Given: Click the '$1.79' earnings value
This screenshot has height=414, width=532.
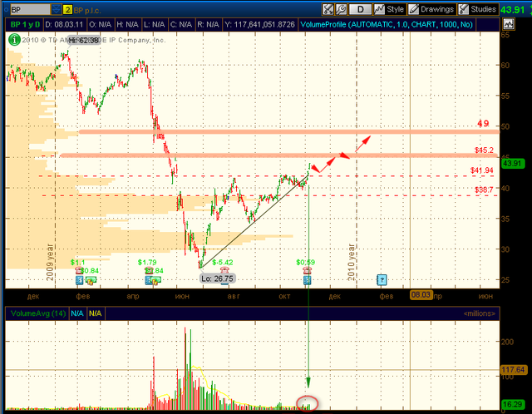Looking at the screenshot, I should coord(147,263).
